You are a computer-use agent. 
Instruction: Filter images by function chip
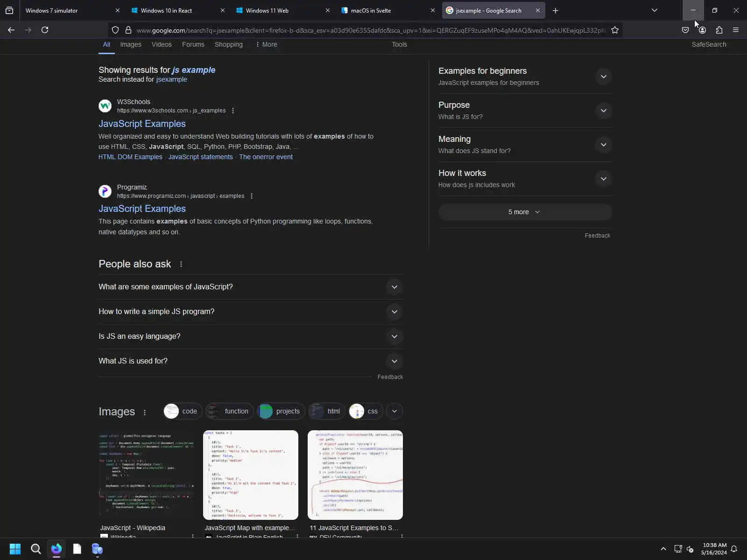pos(230,411)
